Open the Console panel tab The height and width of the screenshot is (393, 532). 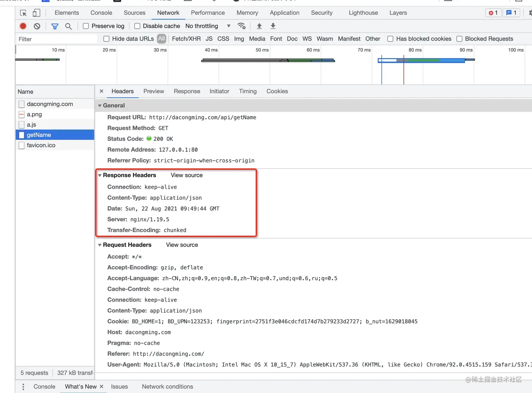point(101,13)
